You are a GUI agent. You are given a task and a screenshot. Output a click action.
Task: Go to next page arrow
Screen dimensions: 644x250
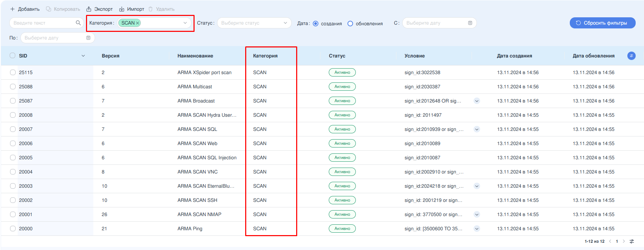624,241
